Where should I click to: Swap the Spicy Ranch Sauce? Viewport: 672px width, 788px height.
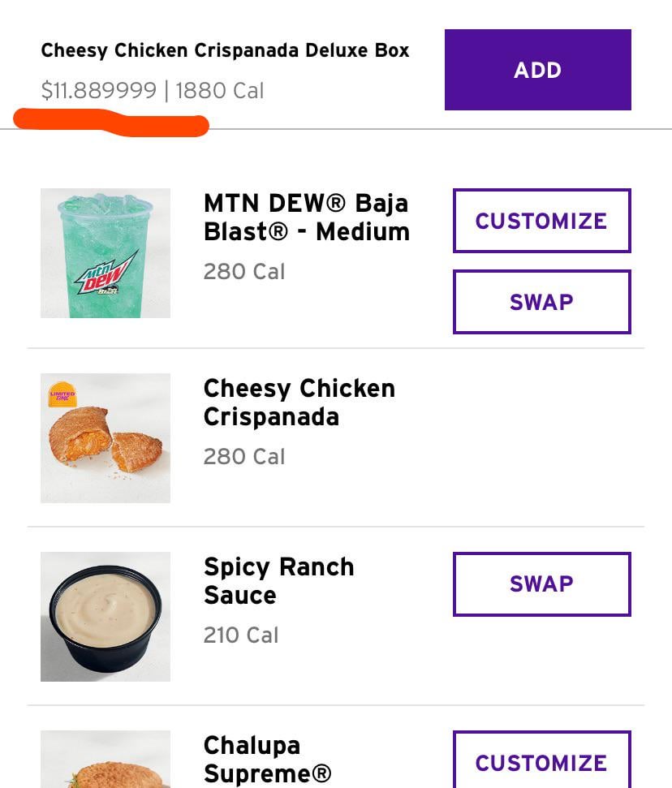coord(541,584)
